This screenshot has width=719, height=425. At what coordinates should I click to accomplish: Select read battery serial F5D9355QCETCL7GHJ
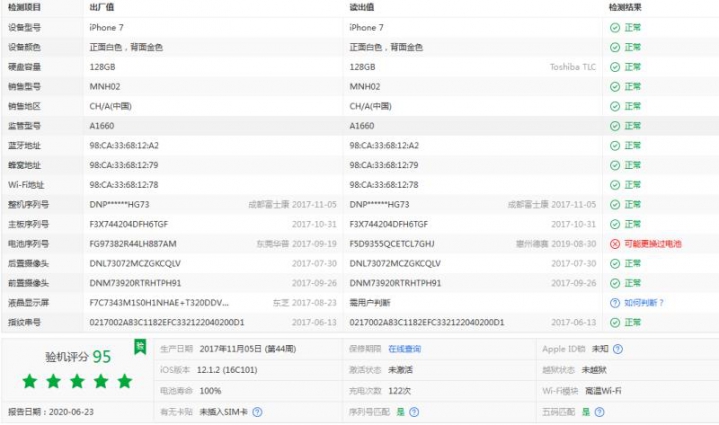click(392, 244)
